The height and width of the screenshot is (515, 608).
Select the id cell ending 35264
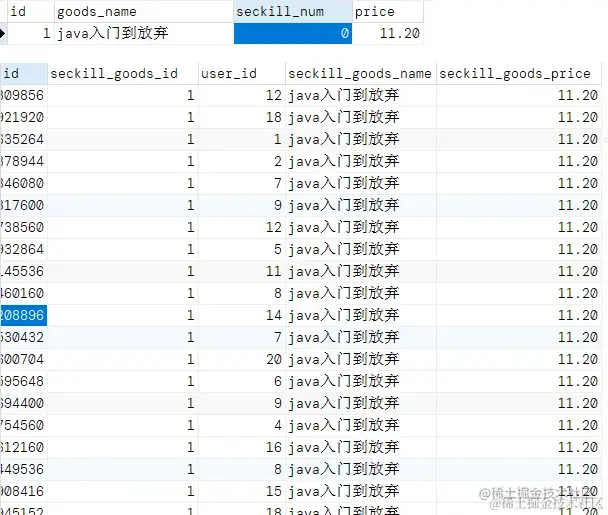click(23, 140)
